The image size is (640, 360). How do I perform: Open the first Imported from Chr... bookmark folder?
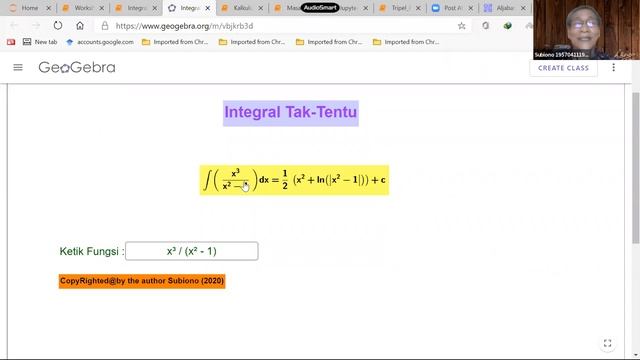[x=175, y=42]
